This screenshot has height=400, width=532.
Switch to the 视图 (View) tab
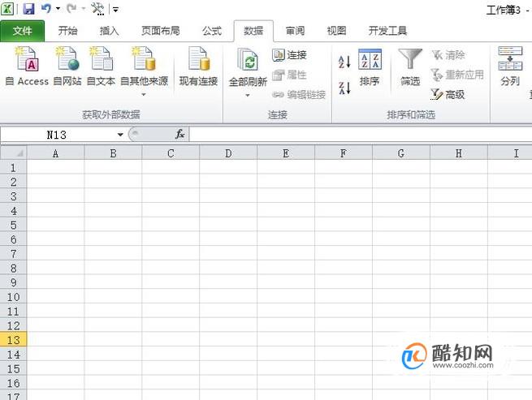[x=336, y=31]
